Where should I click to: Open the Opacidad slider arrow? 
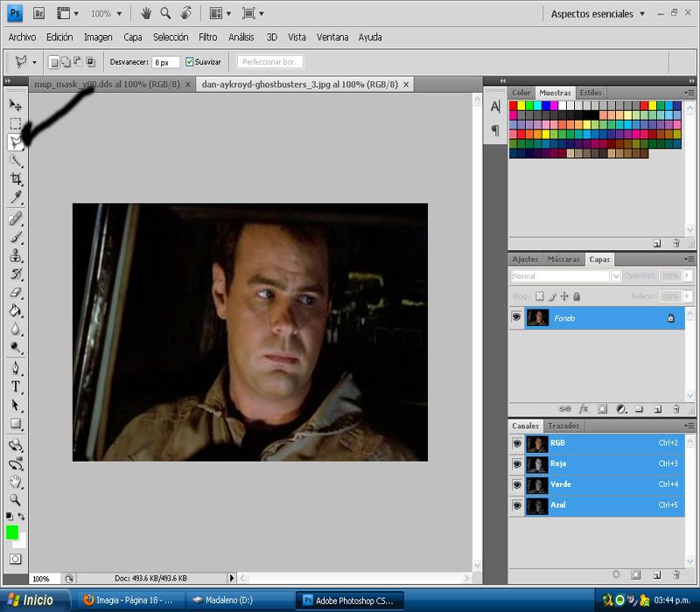click(x=688, y=275)
